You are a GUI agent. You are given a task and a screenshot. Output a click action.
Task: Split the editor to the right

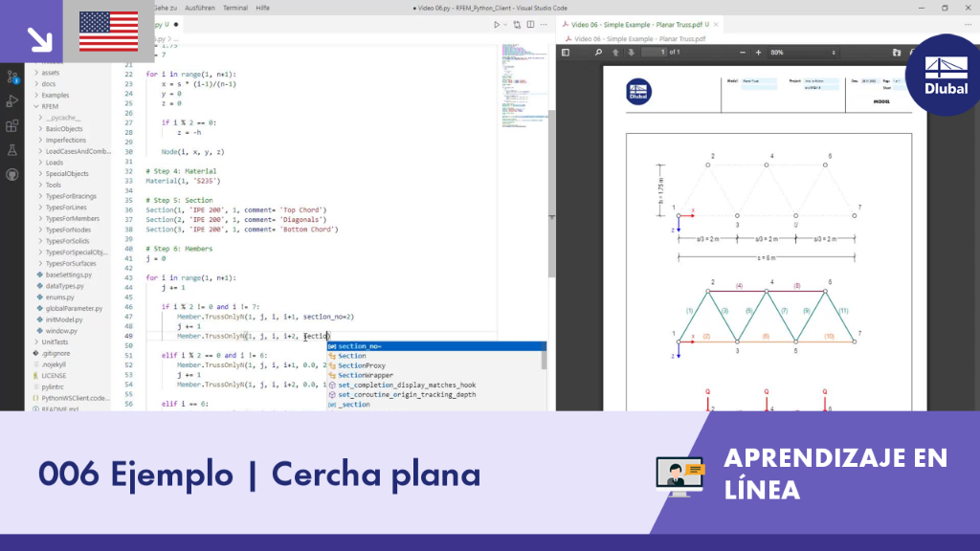click(x=530, y=24)
